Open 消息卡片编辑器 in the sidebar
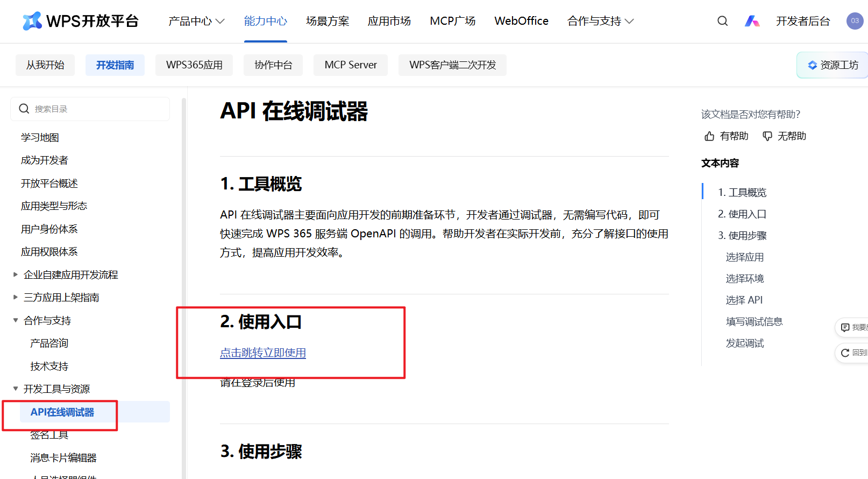The image size is (868, 479). pyautogui.click(x=63, y=458)
